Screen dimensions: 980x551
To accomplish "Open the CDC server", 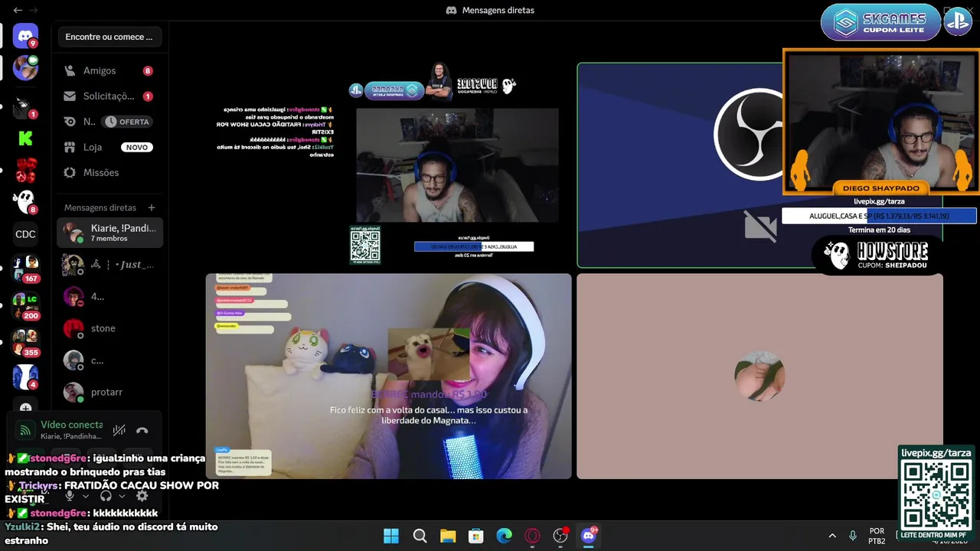I will click(25, 234).
